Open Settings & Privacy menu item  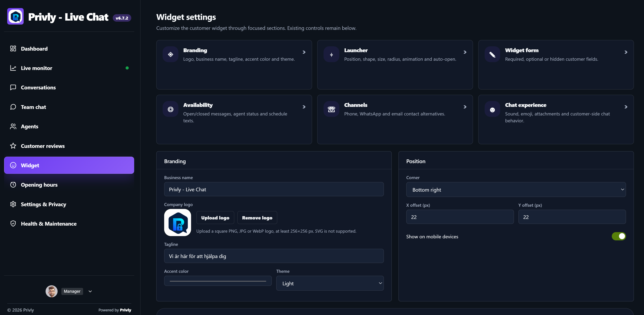[69, 204]
